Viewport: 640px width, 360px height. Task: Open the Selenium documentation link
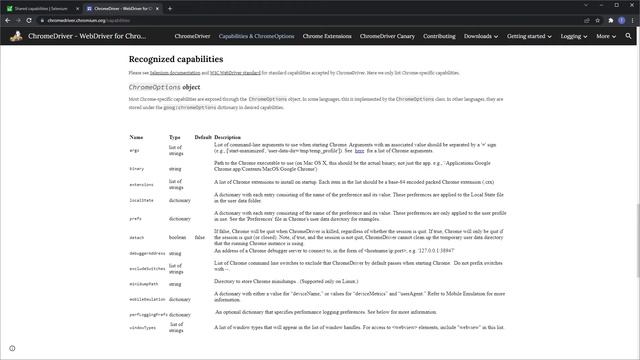175,73
